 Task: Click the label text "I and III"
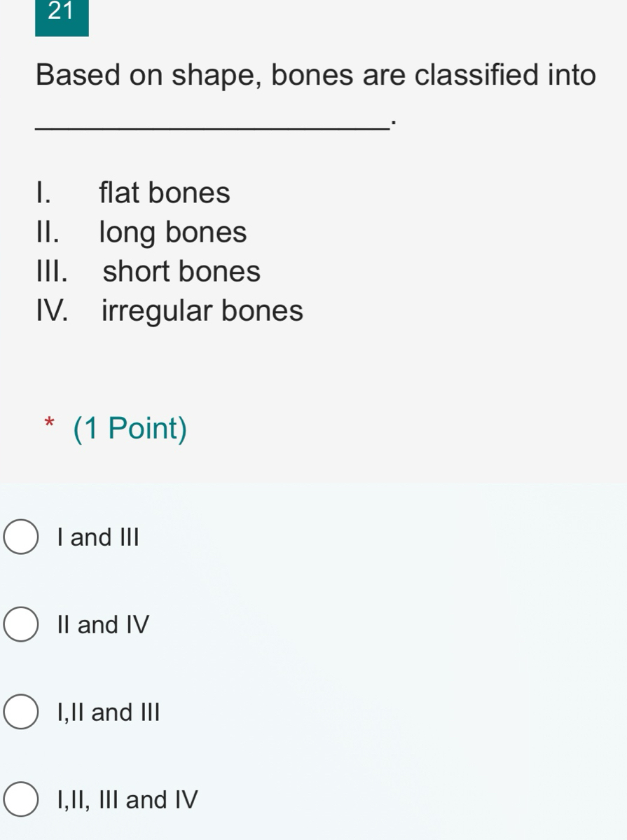[97, 537]
